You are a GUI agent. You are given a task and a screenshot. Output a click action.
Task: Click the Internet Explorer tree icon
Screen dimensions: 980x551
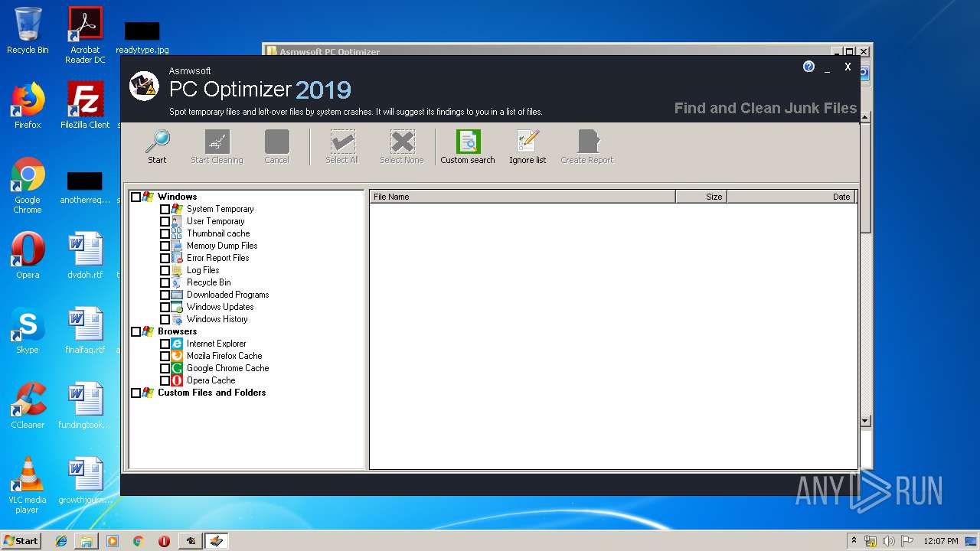click(x=177, y=344)
